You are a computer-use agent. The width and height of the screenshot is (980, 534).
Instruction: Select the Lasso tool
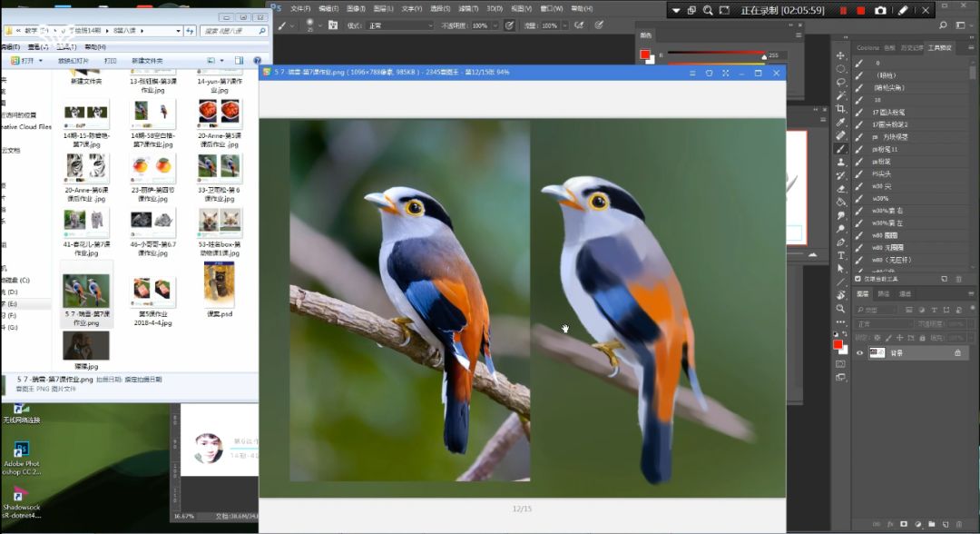point(840,82)
